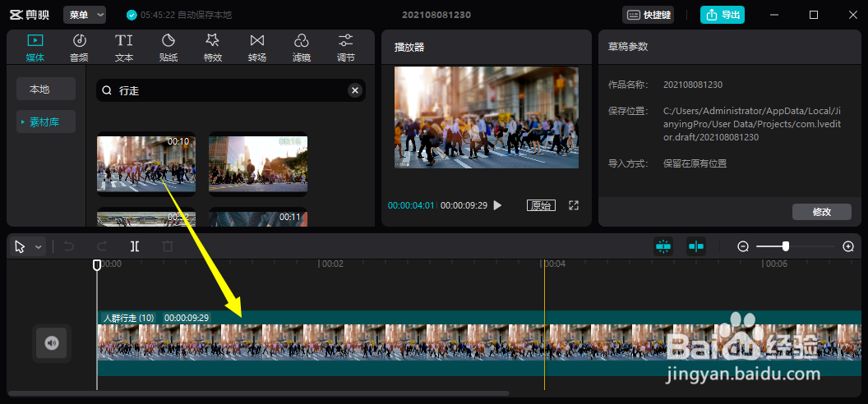Click the 导出 export button
The width and height of the screenshot is (868, 404).
pyautogui.click(x=723, y=15)
